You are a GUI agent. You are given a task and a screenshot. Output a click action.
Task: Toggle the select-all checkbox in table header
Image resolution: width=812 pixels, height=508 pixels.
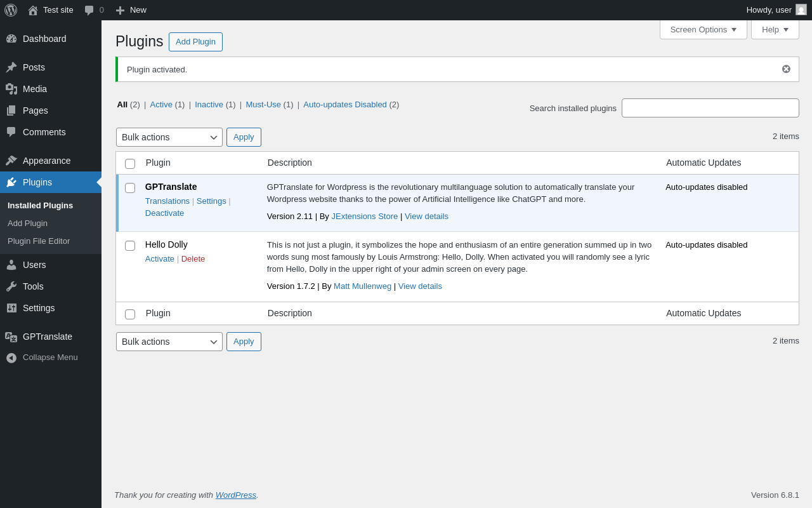click(130, 164)
